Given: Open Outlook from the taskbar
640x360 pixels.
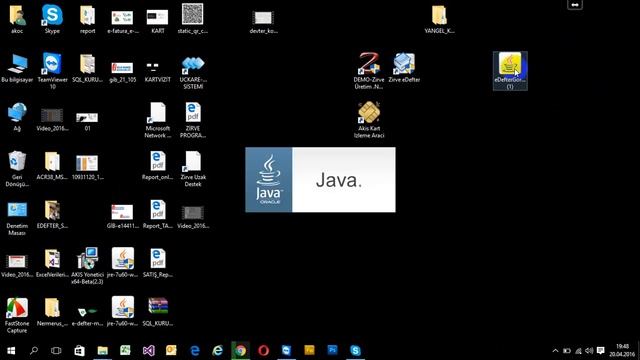Looking at the screenshot, I should coord(171,350).
